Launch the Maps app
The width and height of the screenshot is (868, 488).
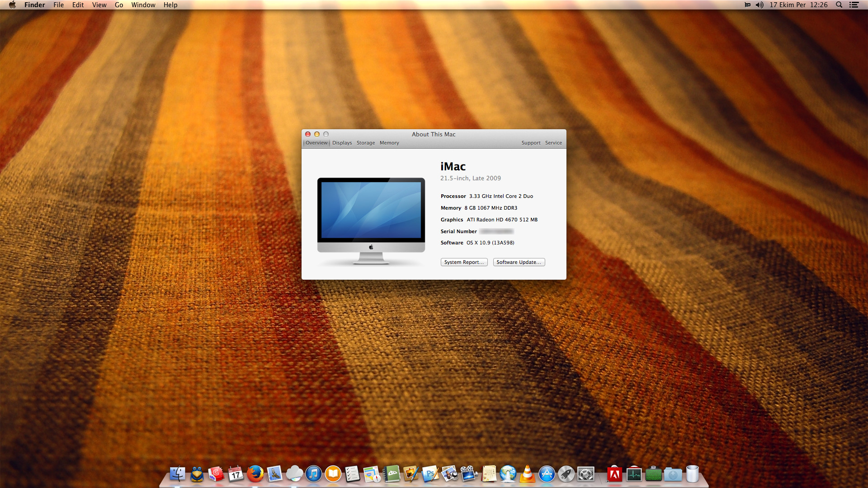372,474
